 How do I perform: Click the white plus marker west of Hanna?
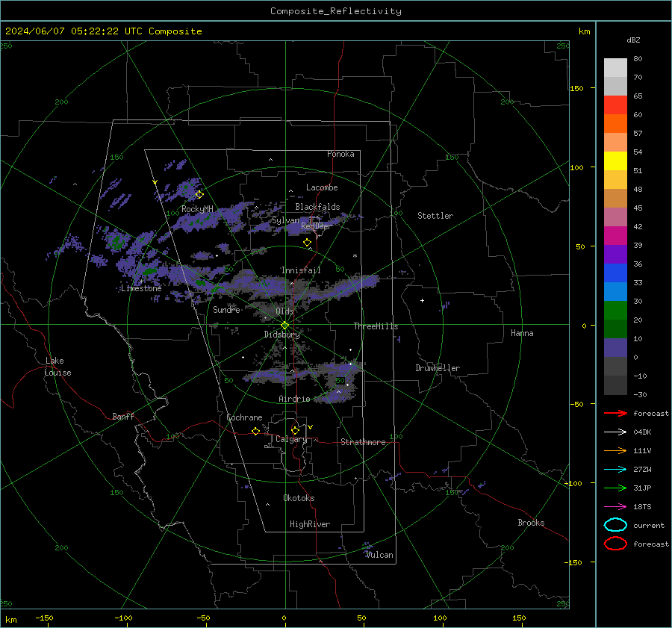422,300
